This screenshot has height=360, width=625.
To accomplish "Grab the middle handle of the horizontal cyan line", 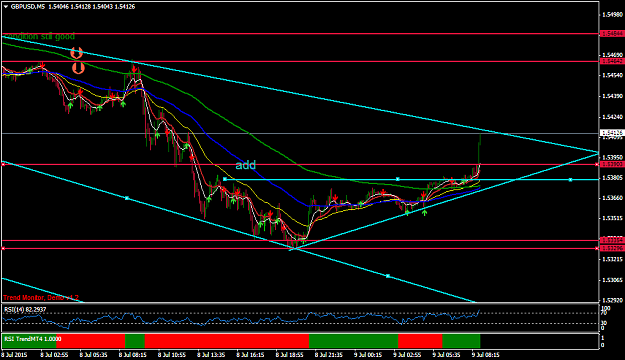I will click(397, 179).
